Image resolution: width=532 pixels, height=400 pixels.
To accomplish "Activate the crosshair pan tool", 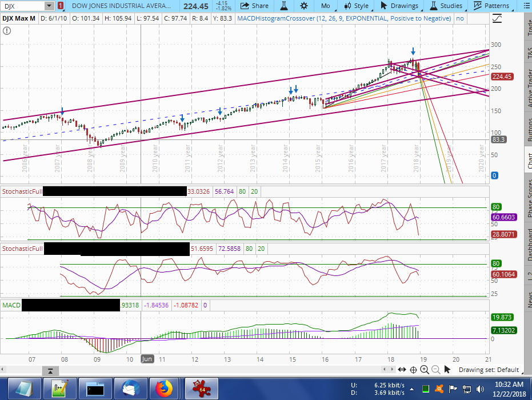I will pos(414,370).
